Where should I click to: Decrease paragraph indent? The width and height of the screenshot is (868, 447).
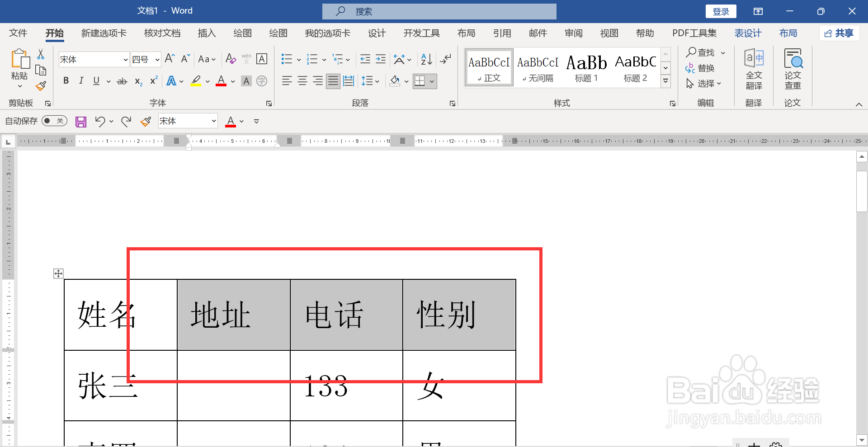coord(365,59)
